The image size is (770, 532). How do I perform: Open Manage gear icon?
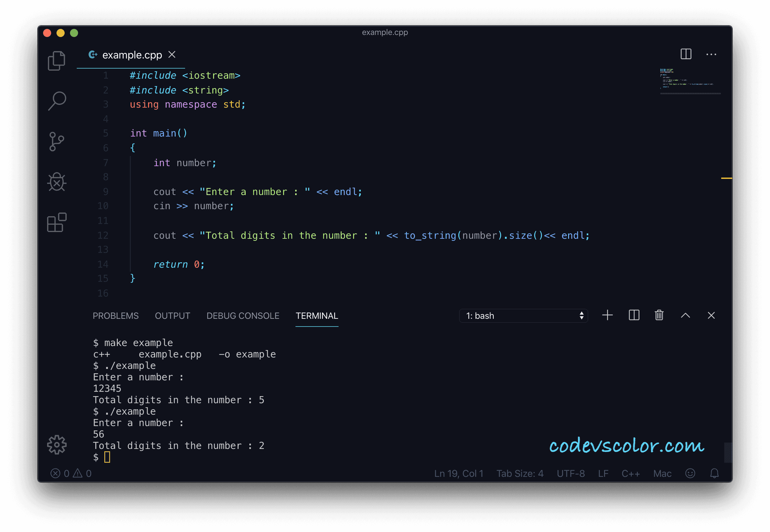[x=57, y=445]
